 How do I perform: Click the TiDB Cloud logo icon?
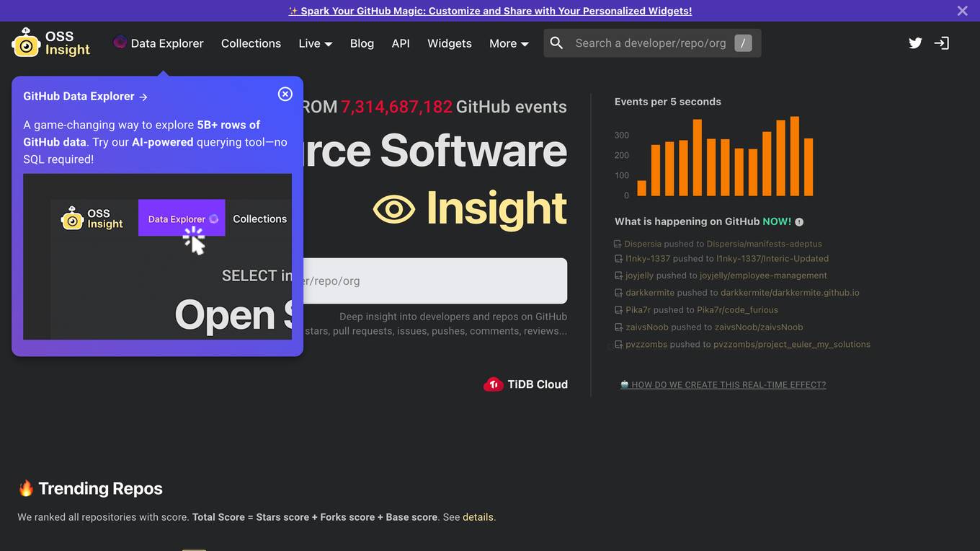[493, 384]
